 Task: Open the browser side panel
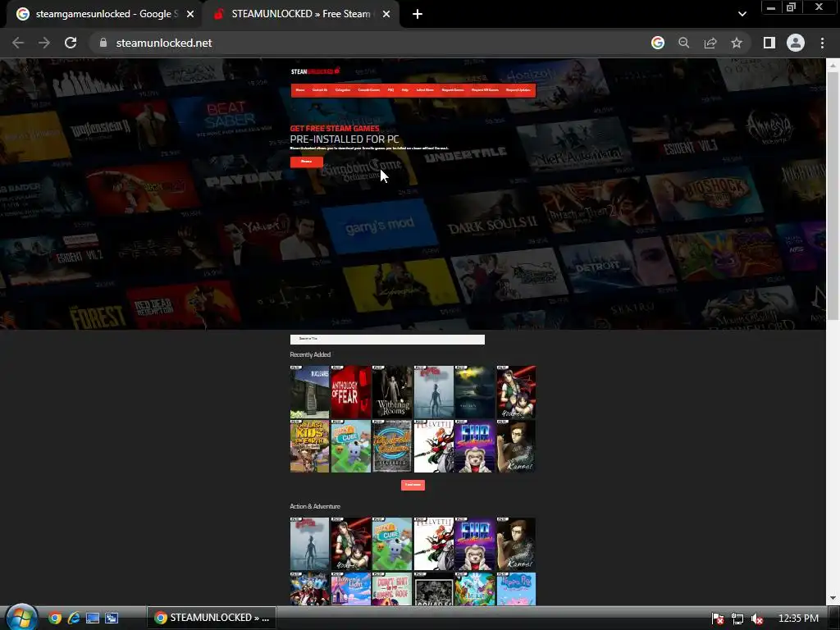pos(769,43)
